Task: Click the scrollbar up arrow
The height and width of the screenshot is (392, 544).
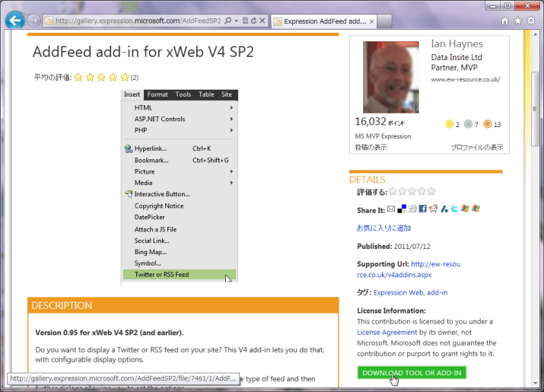Action: click(x=535, y=35)
